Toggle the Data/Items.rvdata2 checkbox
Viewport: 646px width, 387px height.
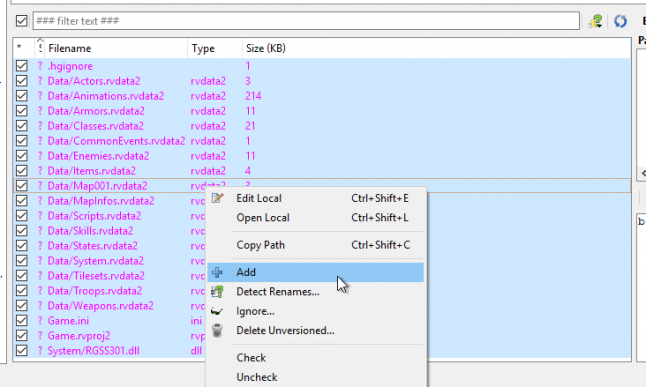tap(21, 171)
